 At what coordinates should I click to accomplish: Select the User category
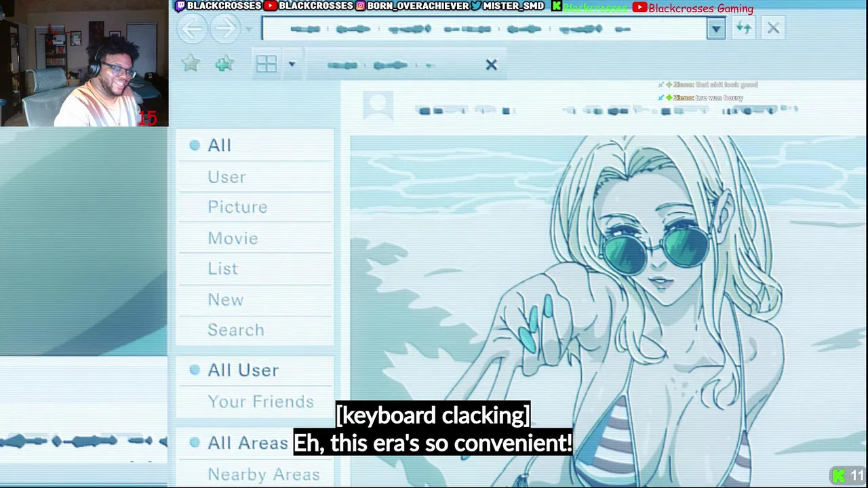(x=226, y=177)
